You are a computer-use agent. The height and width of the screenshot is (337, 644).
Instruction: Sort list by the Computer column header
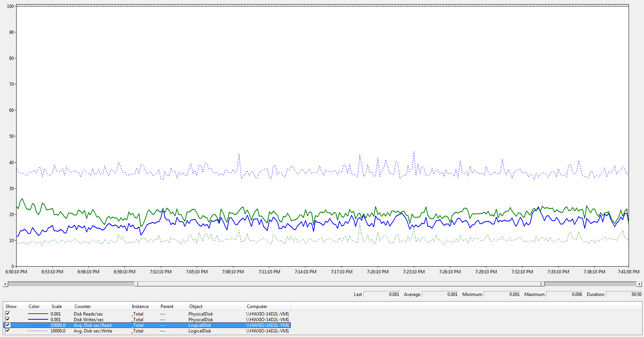257,307
